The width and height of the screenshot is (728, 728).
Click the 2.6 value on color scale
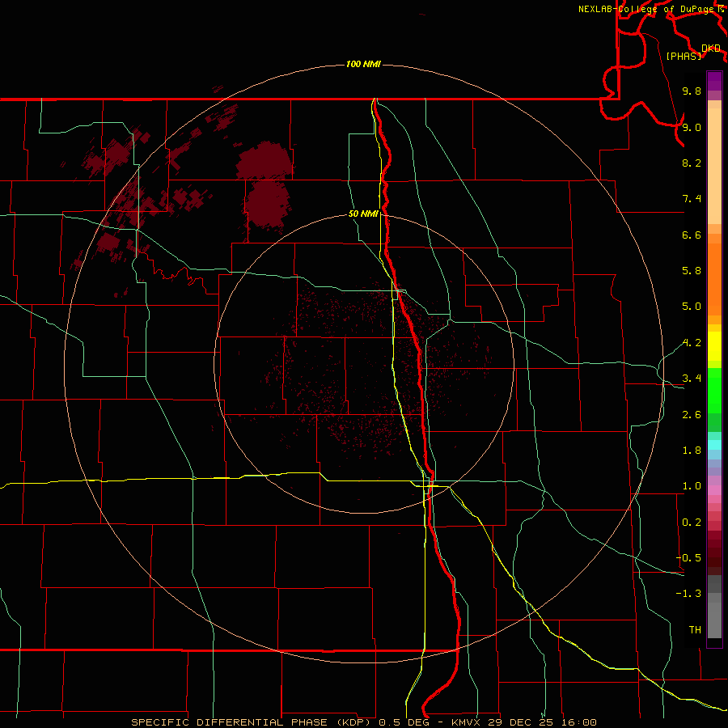pyautogui.click(x=692, y=415)
